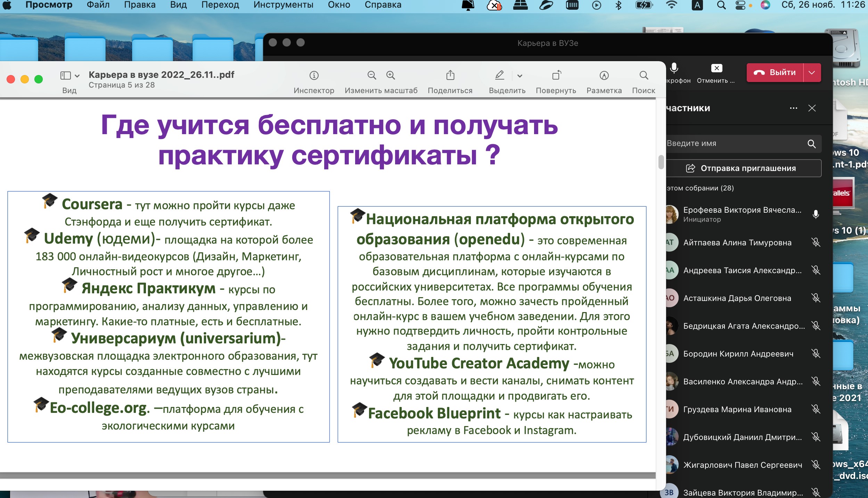
Task: Zoom in the PDF page
Action: coord(391,75)
